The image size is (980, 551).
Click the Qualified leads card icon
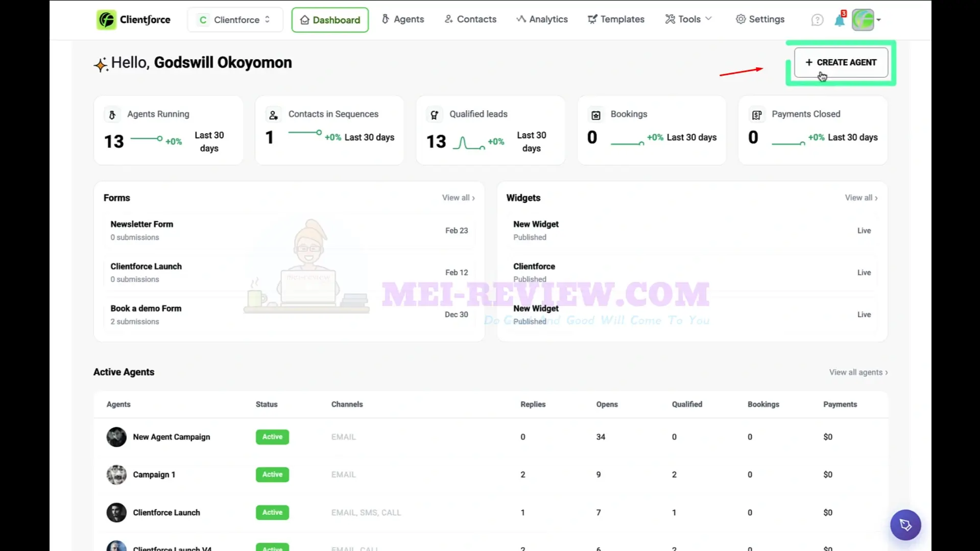435,115
